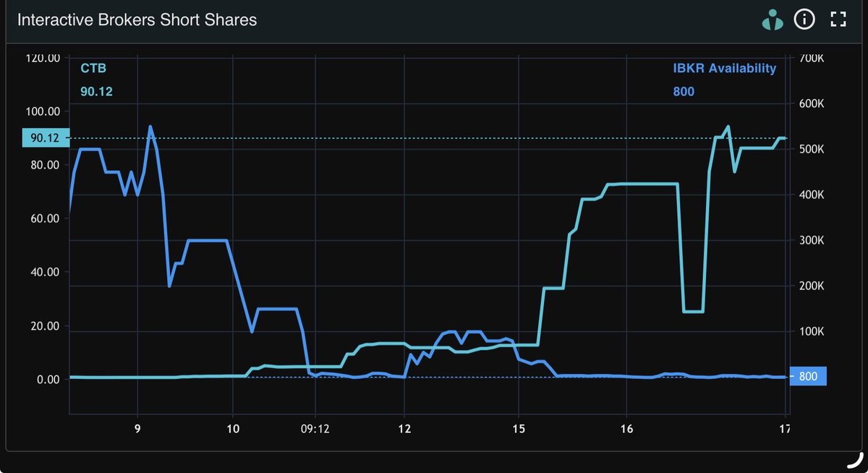Click the 600K right axis label
The width and height of the screenshot is (868, 473).
coord(811,103)
